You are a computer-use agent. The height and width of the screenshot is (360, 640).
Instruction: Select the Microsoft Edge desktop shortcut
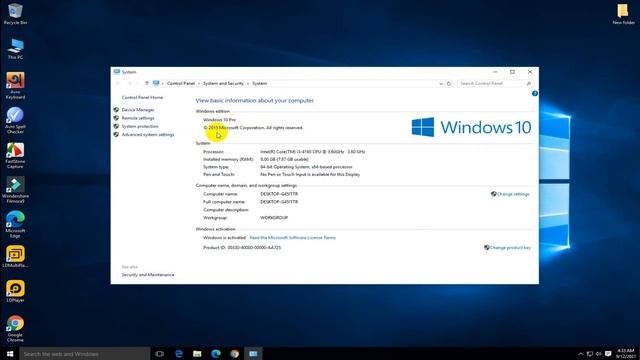15,224
